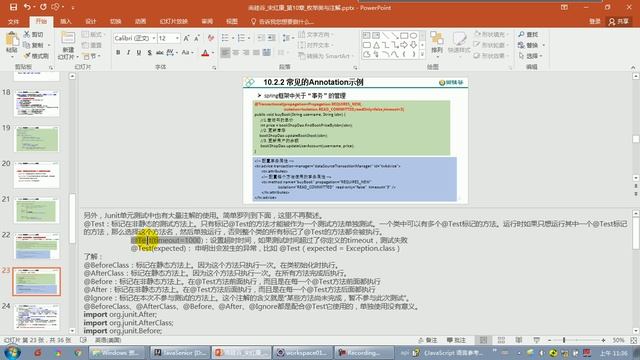Viewport: 640px width, 360px height.
Task: Switch to the workspace01 taskbar window
Action: [302, 352]
